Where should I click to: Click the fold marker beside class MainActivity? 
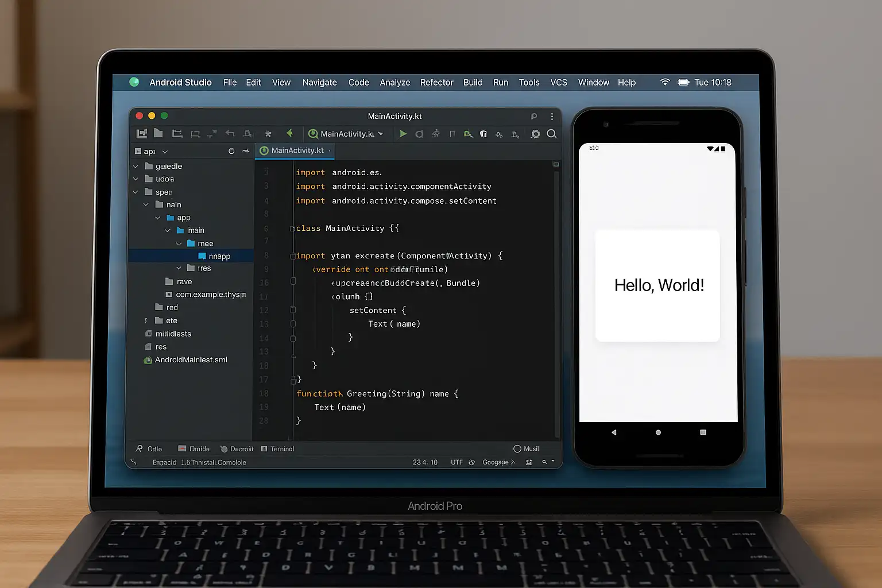pos(292,229)
